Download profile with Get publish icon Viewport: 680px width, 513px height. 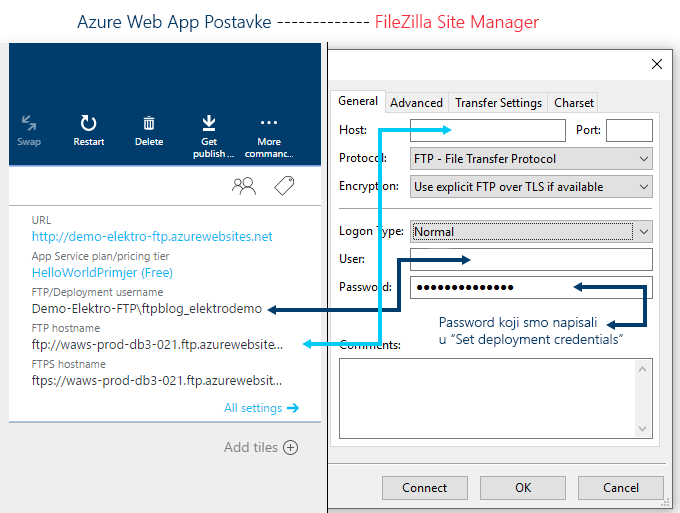click(209, 123)
